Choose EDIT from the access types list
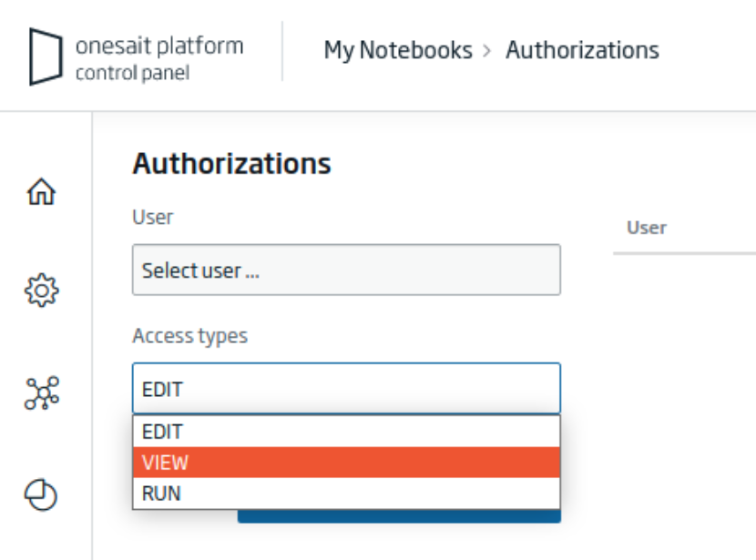 pyautogui.click(x=346, y=432)
